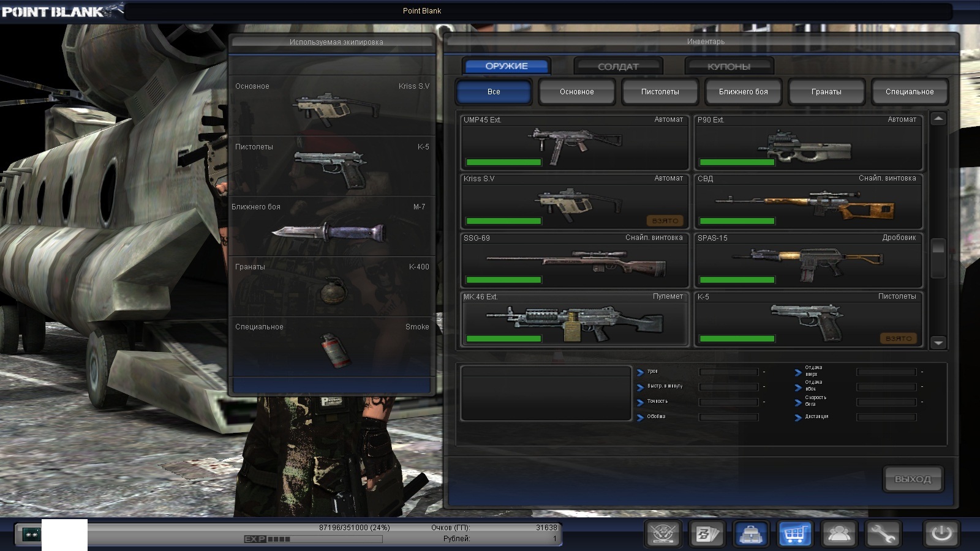Image resolution: width=980 pixels, height=551 pixels.
Task: Select the SPAS-15 shotgun in inventory
Action: [x=809, y=260]
